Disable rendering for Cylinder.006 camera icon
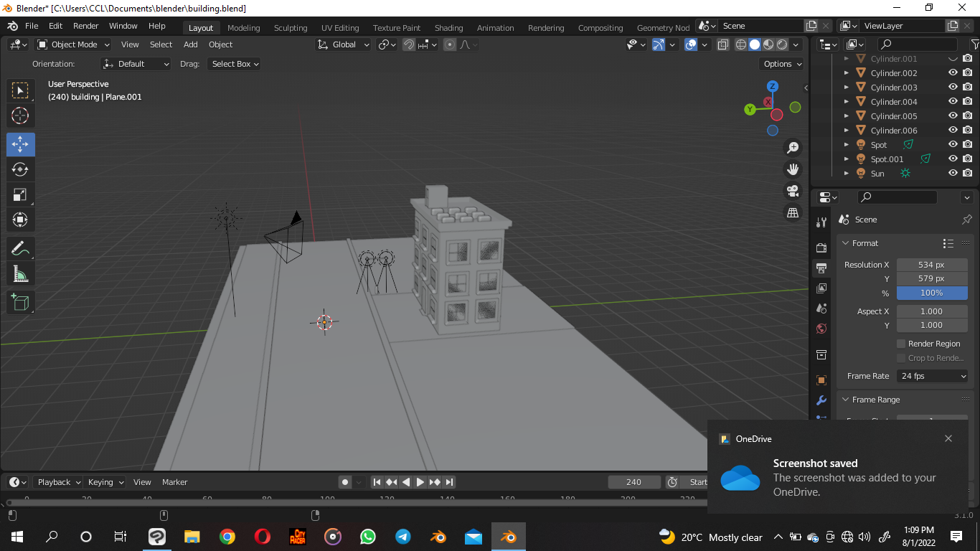This screenshot has height=551, width=980. 967,130
